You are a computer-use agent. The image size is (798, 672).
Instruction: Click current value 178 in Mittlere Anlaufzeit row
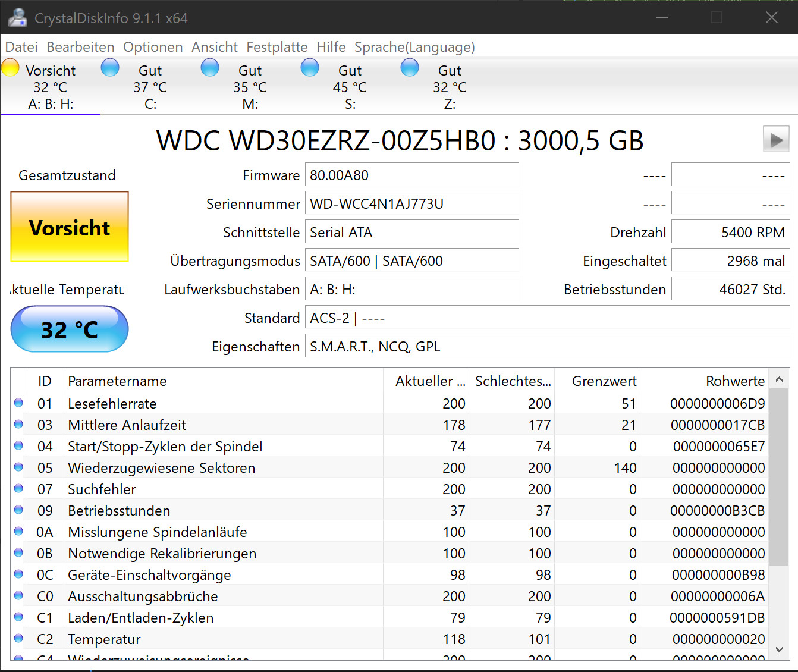point(454,425)
